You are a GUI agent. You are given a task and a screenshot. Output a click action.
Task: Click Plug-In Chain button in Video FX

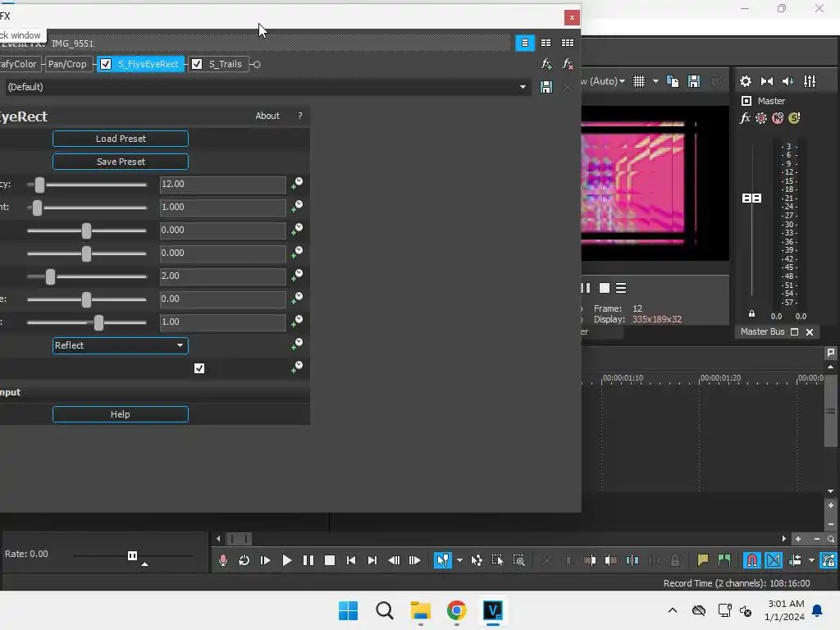(x=546, y=64)
